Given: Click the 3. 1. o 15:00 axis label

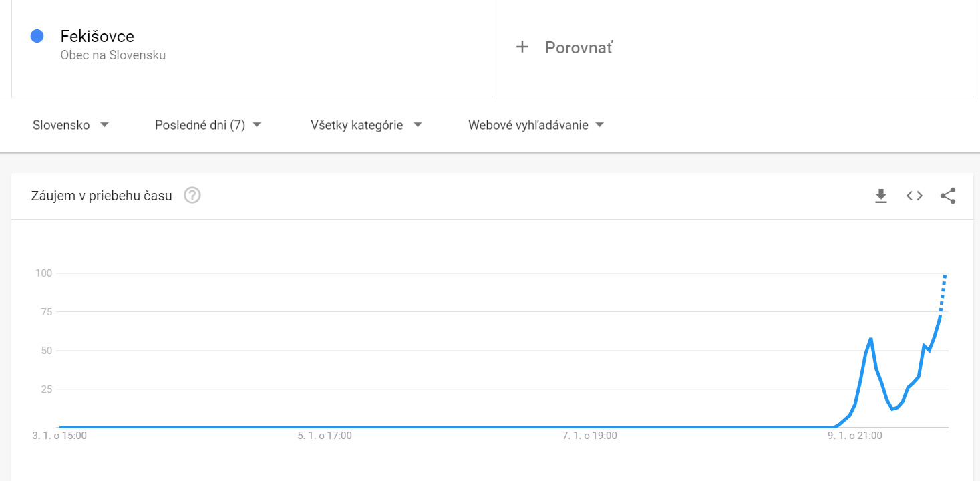Looking at the screenshot, I should point(59,436).
